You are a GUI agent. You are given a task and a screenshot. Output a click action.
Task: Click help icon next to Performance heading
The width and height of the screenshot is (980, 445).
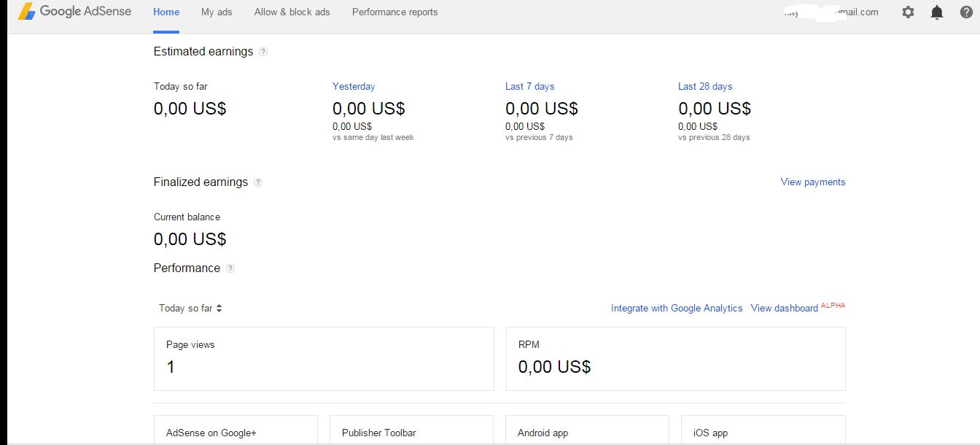click(x=230, y=268)
